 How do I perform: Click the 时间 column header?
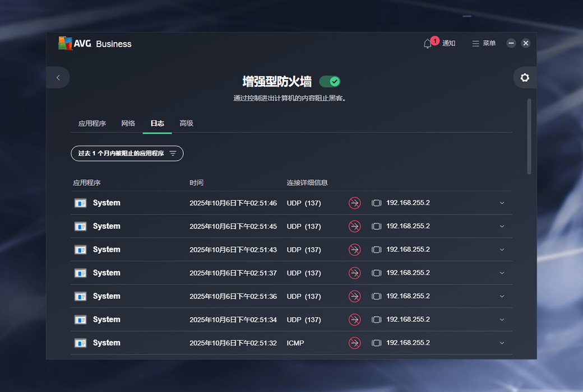(x=197, y=183)
